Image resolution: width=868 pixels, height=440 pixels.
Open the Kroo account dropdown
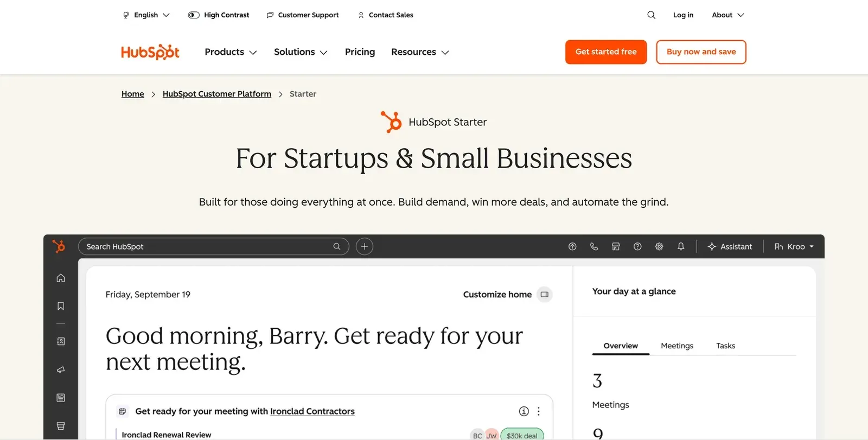coord(794,246)
